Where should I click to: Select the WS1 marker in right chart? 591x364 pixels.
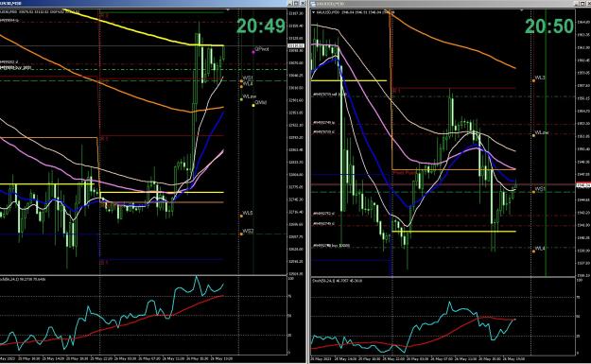point(533,192)
